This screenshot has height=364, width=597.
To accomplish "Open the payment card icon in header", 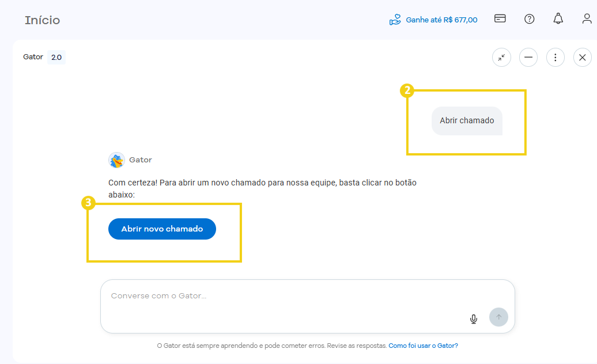I will click(500, 18).
